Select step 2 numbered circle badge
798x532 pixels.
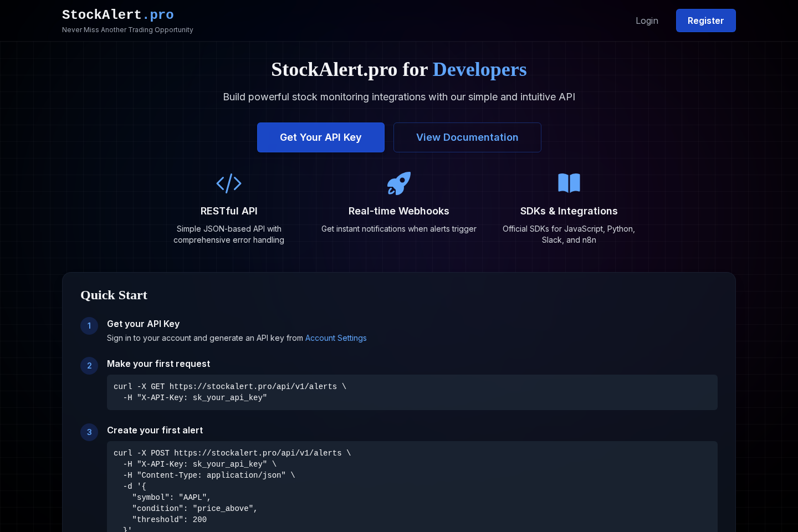pos(89,366)
